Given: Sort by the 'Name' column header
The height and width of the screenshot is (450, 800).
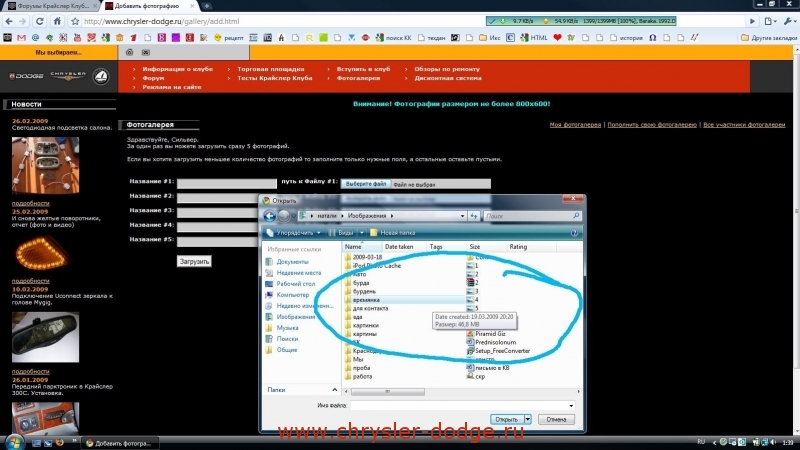Looking at the screenshot, I should point(362,247).
